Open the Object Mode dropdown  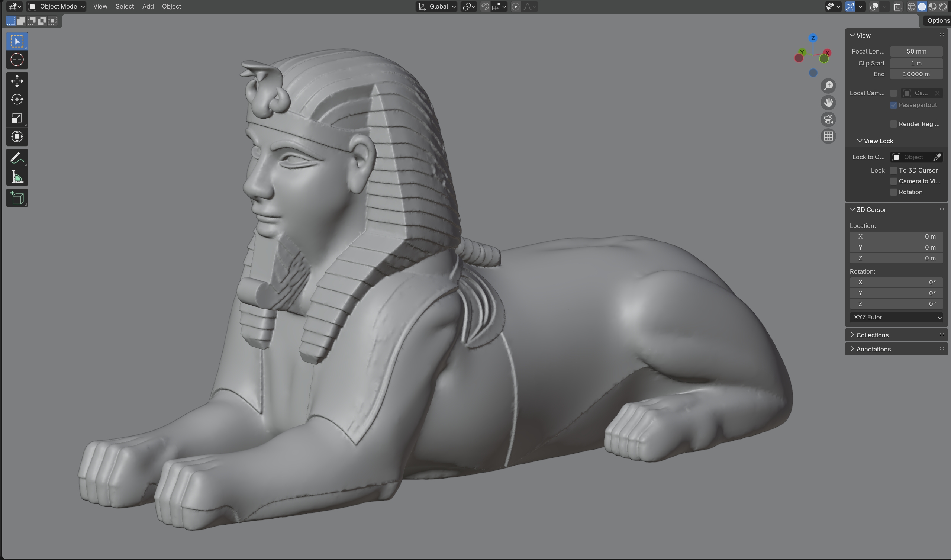click(57, 6)
